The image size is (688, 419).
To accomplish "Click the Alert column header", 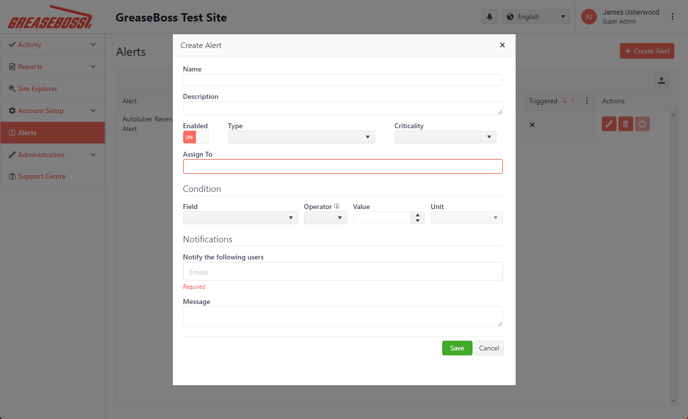I will click(129, 101).
